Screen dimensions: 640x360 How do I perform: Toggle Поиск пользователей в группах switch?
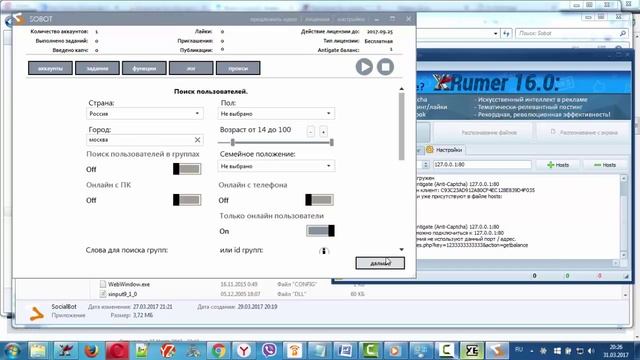[x=187, y=169]
